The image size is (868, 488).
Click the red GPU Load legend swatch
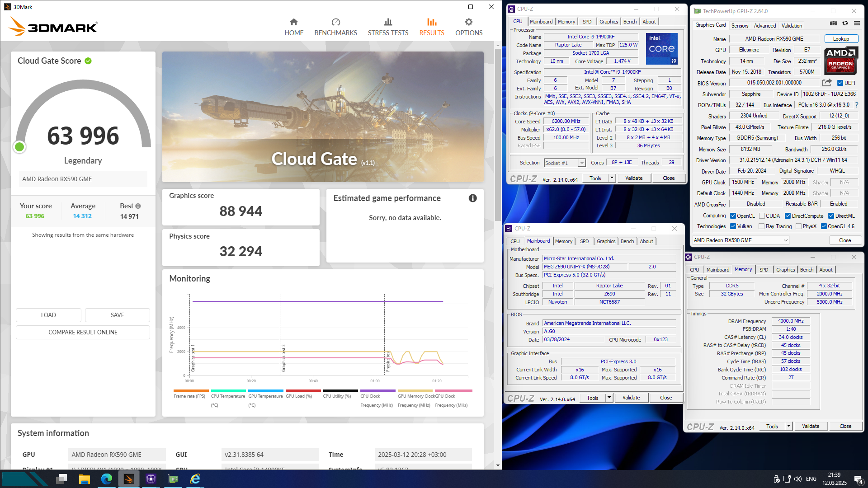303,390
